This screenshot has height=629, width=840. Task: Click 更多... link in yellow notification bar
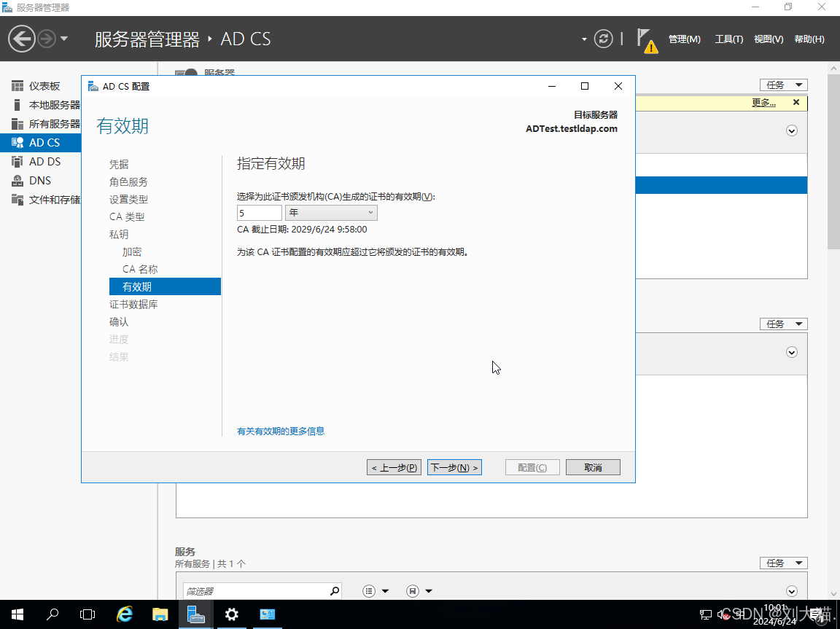[x=764, y=102]
